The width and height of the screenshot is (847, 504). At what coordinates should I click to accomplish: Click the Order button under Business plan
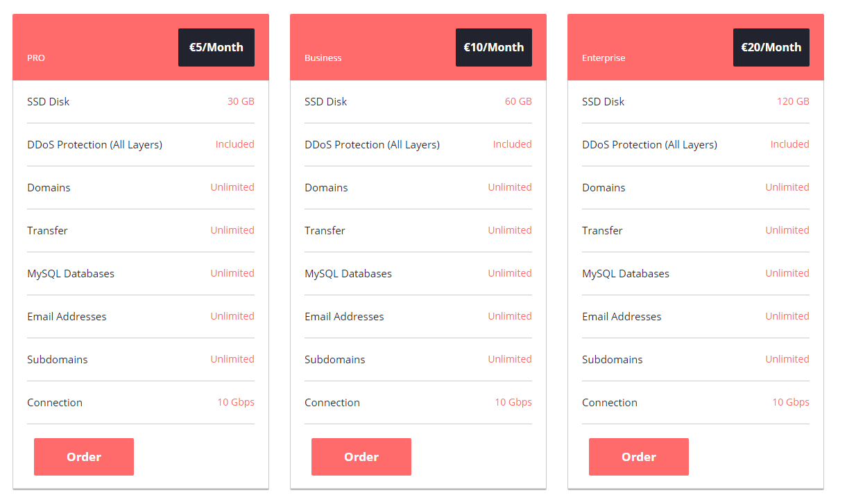[x=361, y=457]
